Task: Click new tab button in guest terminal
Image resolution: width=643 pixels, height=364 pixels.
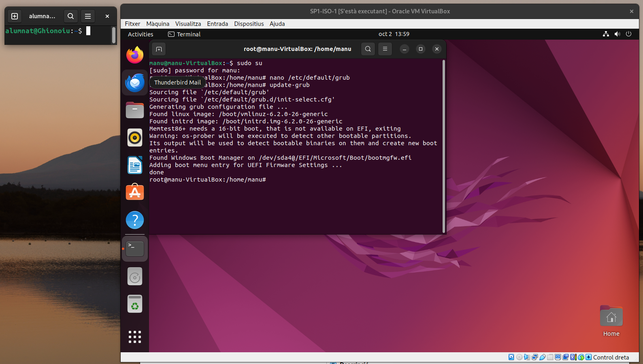Action: click(x=159, y=49)
